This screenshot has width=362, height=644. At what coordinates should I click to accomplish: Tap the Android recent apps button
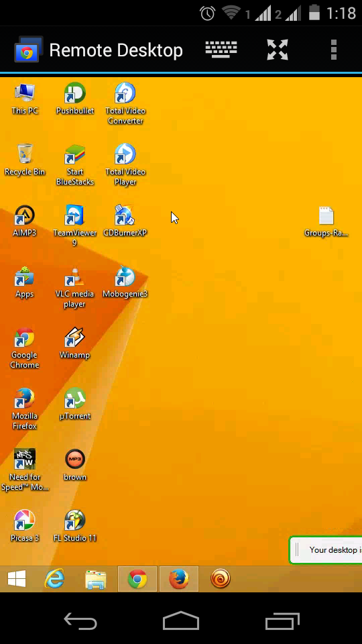click(x=282, y=621)
